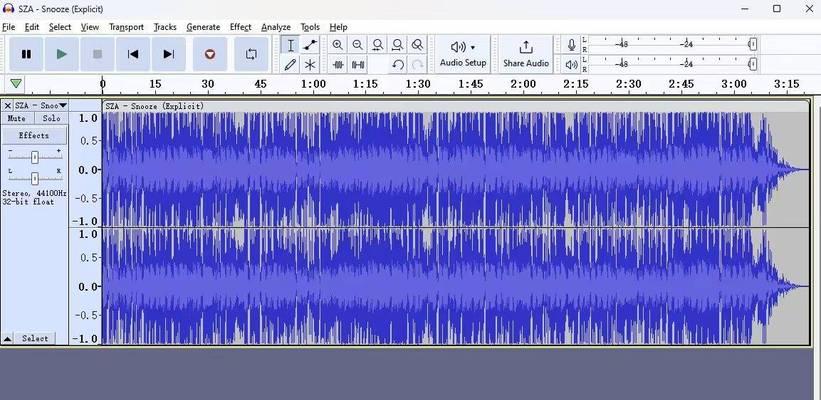Viewport: 821px width, 400px height.
Task: Open the track Effects panel
Action: [34, 135]
